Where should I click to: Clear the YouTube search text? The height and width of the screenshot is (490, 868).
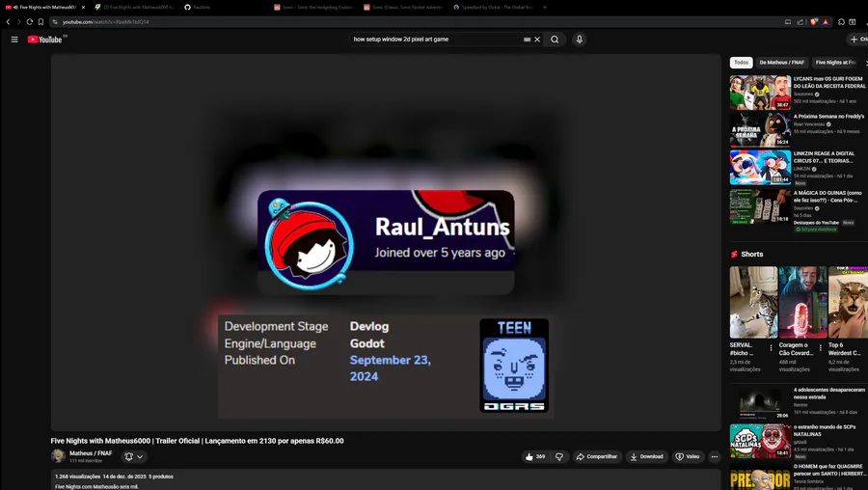pos(537,40)
